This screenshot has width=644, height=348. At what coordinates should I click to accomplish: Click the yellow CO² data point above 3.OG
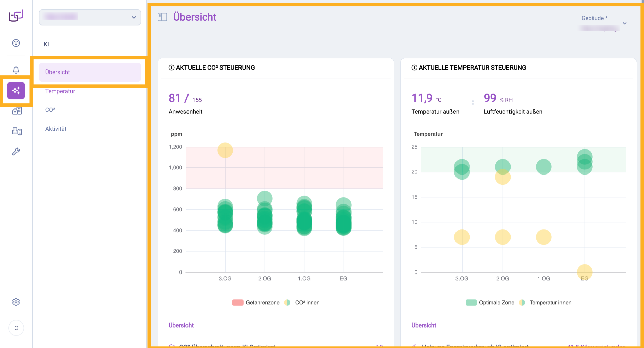225,150
